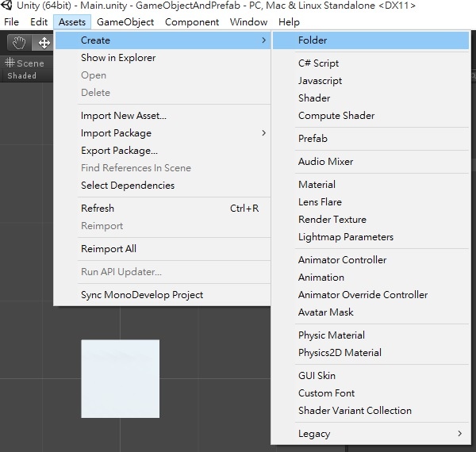The width and height of the screenshot is (476, 452).
Task: Click the Unity logo in title bar
Action: (6, 6)
